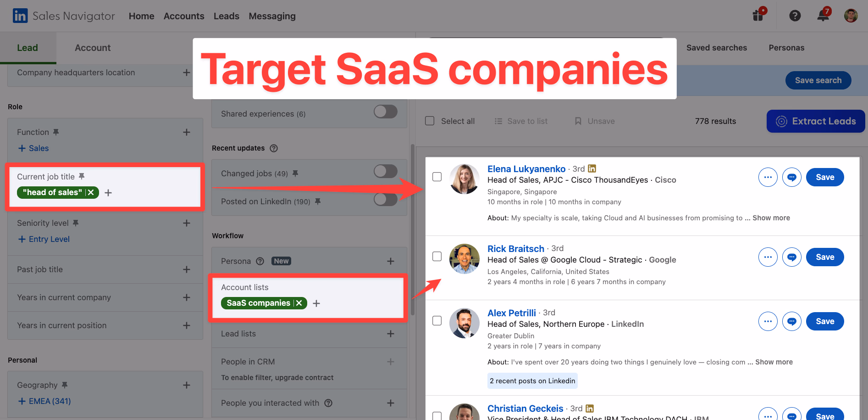Go to Home in top navigation
This screenshot has width=868, height=420.
pyautogui.click(x=141, y=16)
